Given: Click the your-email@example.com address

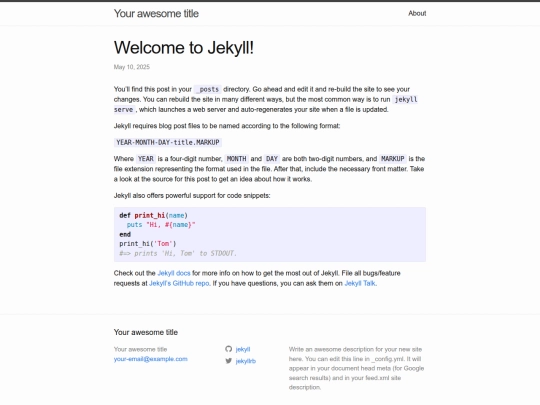Looking at the screenshot, I should pyautogui.click(x=150, y=359).
